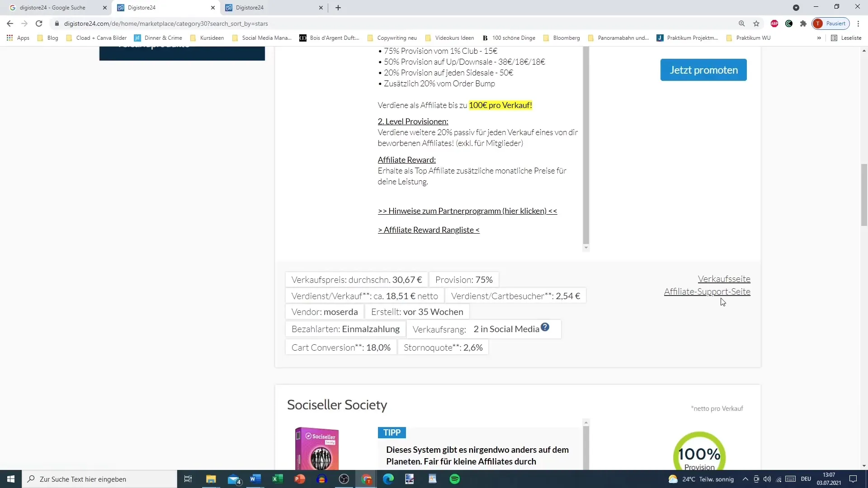Image resolution: width=868 pixels, height=488 pixels.
Task: Open the Affiliate-Support-Seite link
Action: [x=707, y=291]
